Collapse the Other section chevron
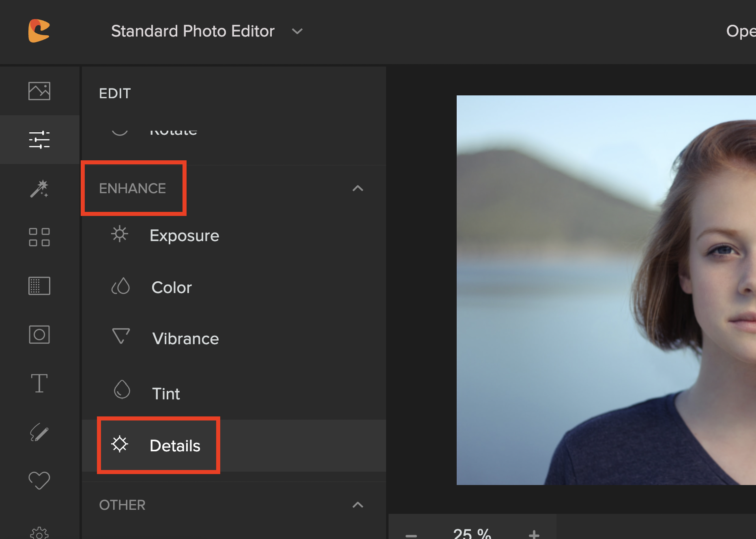The image size is (756, 539). coord(358,505)
